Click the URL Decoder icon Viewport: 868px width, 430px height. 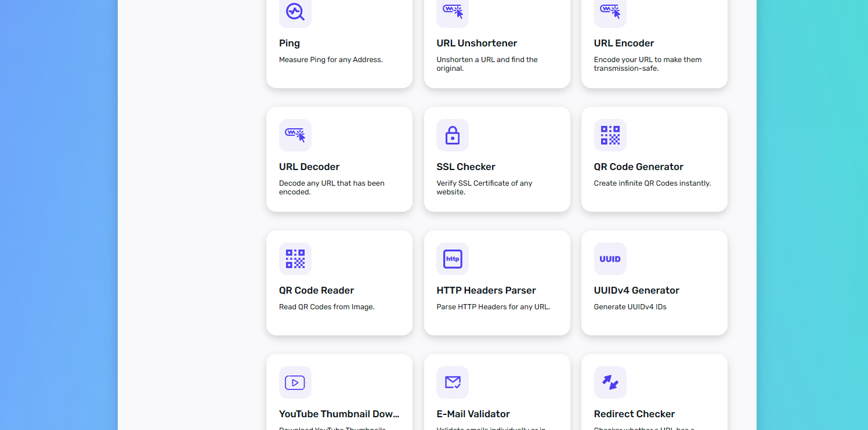coord(295,135)
